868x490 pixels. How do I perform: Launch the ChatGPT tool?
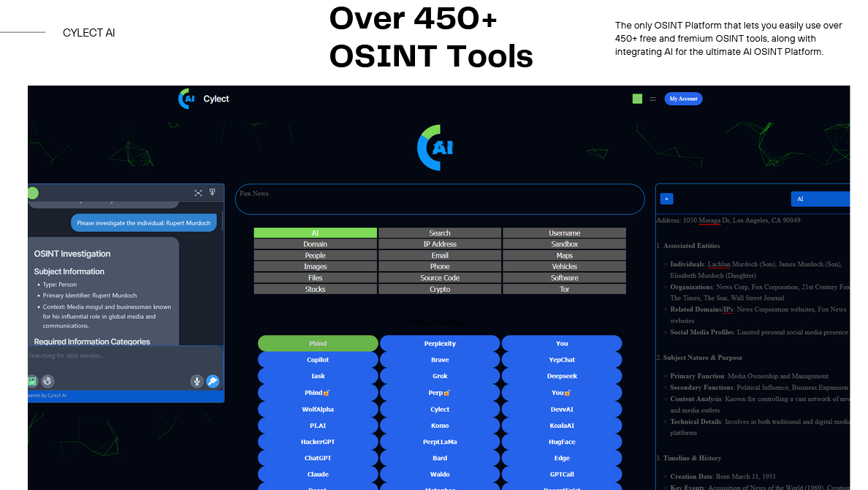coord(318,458)
